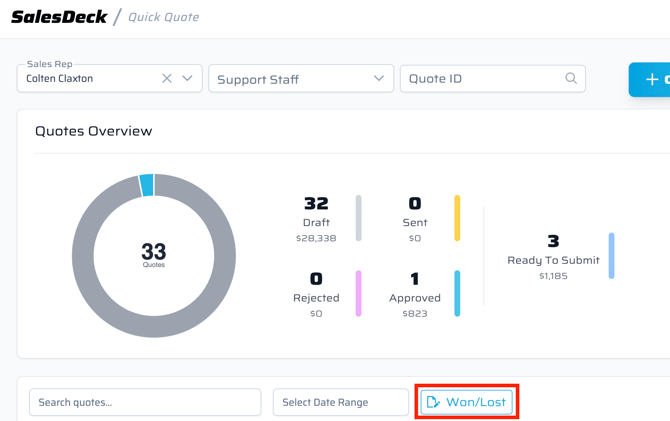The width and height of the screenshot is (670, 421).
Task: Open the Quick Quote breadcrumb
Action: (163, 17)
